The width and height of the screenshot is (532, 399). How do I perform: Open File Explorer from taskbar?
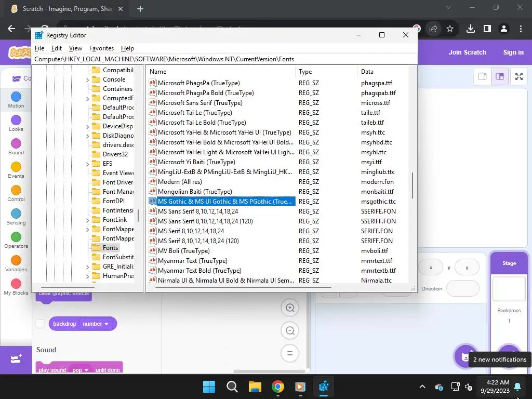(x=255, y=387)
